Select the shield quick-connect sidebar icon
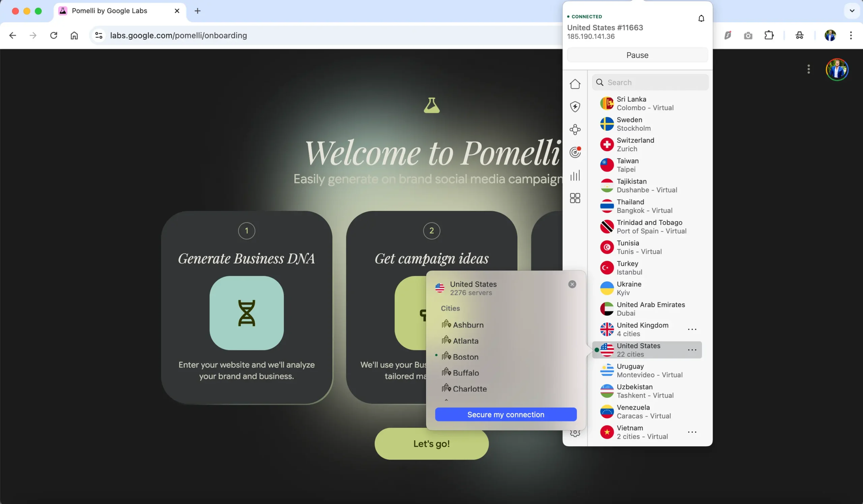863x504 pixels. point(575,106)
